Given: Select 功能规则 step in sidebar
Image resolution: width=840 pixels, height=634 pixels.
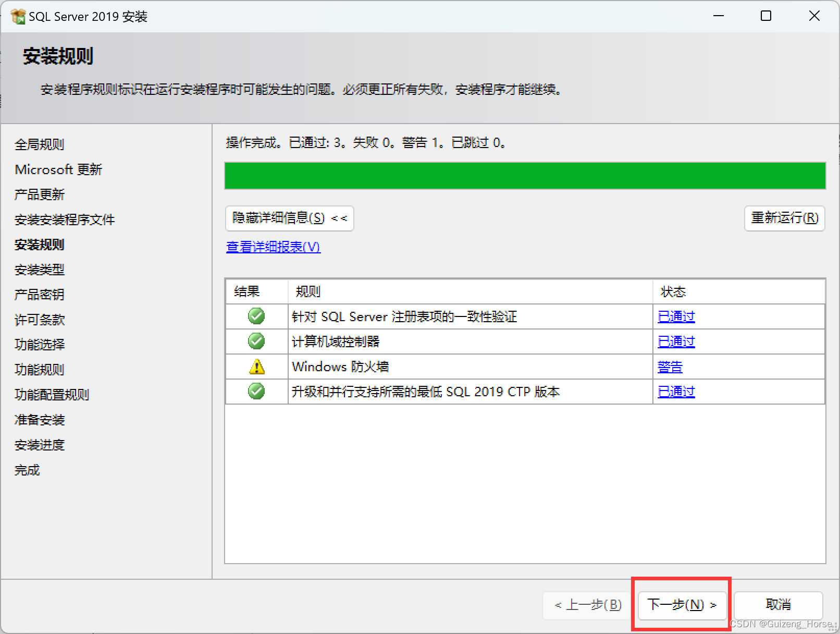Looking at the screenshot, I should point(40,370).
